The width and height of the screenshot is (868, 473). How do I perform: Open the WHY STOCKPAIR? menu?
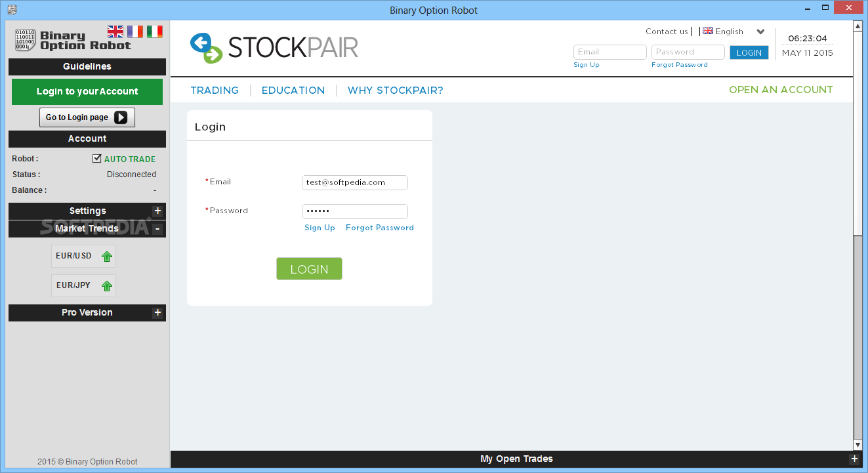pyautogui.click(x=396, y=91)
